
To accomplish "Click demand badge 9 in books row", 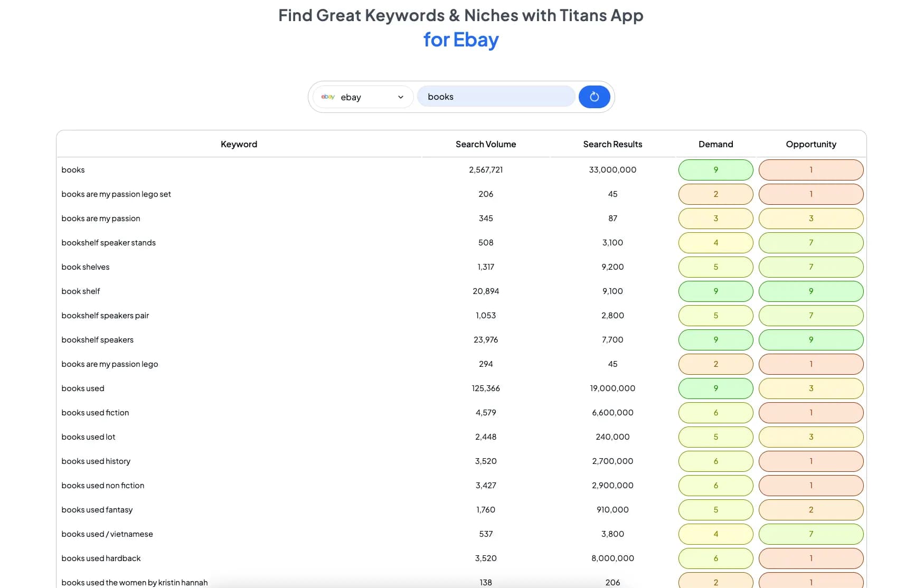I will [x=715, y=170].
